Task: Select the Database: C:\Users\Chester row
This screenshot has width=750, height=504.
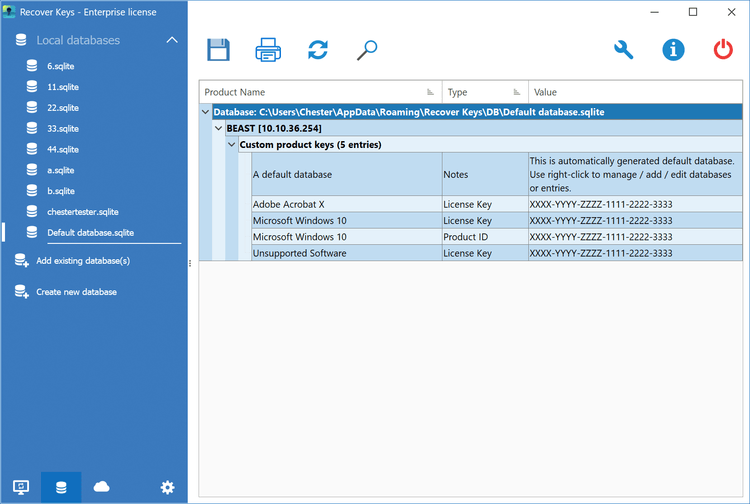Action: [477, 112]
